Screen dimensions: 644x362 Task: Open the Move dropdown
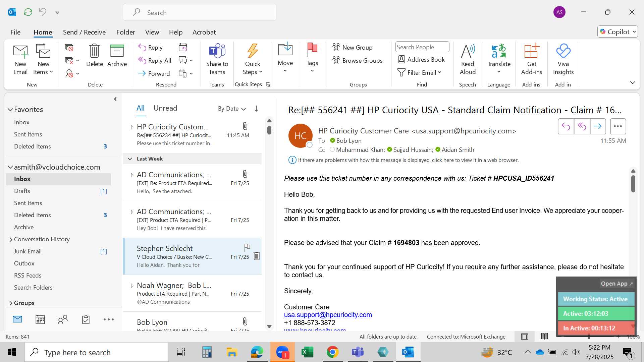click(x=285, y=58)
